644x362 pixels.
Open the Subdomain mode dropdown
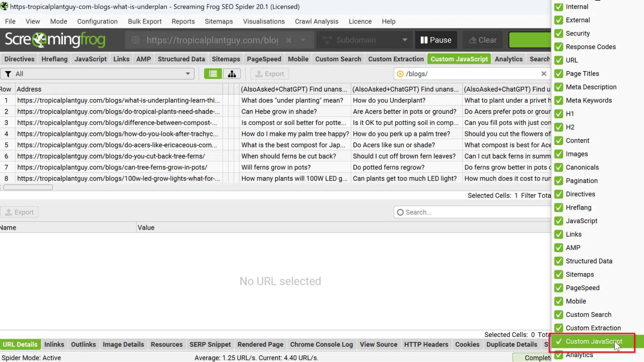point(365,40)
